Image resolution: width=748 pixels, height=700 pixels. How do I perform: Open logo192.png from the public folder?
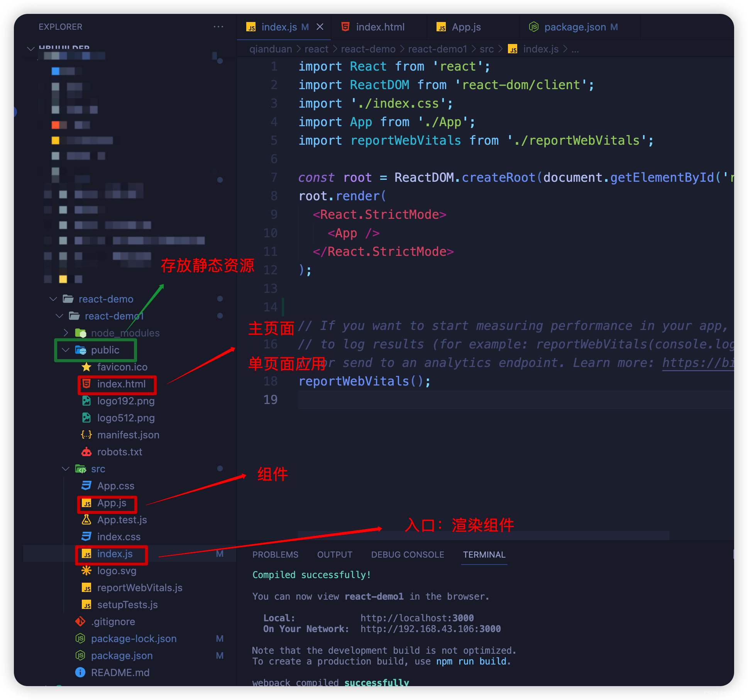126,401
